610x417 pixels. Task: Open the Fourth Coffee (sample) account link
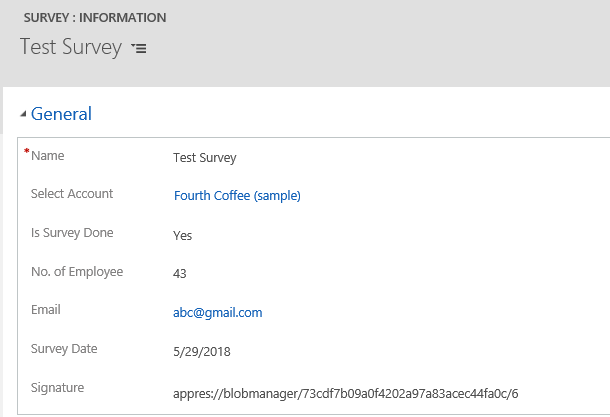237,196
